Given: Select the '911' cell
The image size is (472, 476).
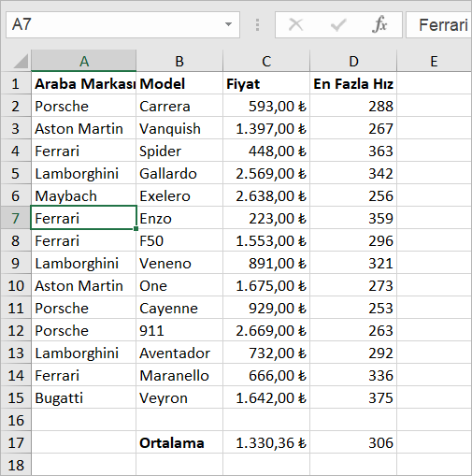Looking at the screenshot, I should 179,330.
